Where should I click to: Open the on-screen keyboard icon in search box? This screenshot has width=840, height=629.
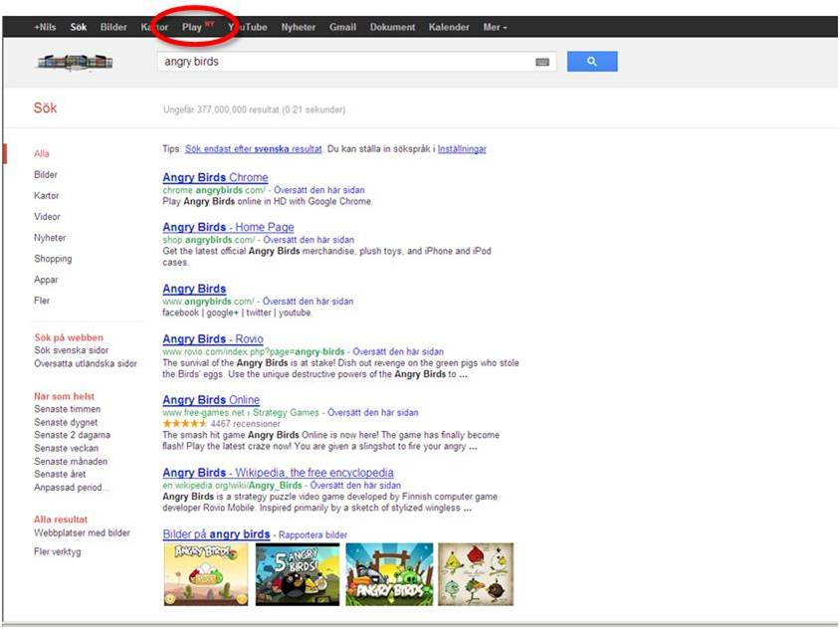coord(542,62)
